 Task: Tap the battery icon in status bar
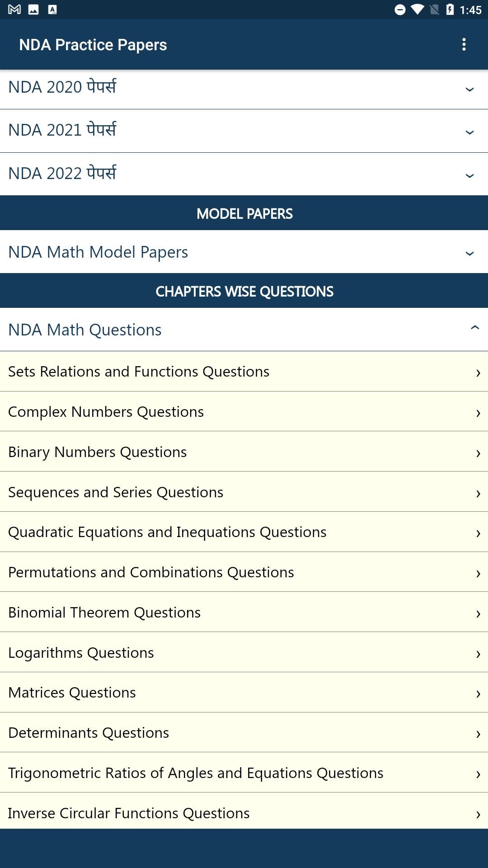pos(450,9)
